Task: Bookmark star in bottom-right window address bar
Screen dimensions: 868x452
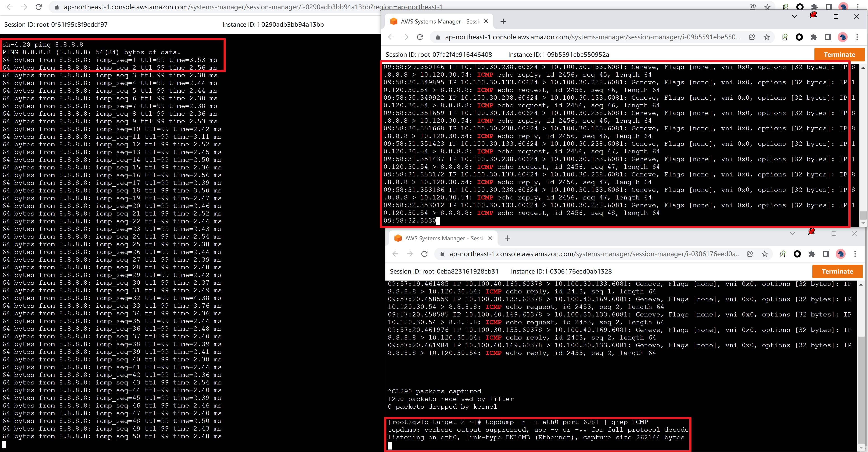Action: pyautogui.click(x=764, y=254)
